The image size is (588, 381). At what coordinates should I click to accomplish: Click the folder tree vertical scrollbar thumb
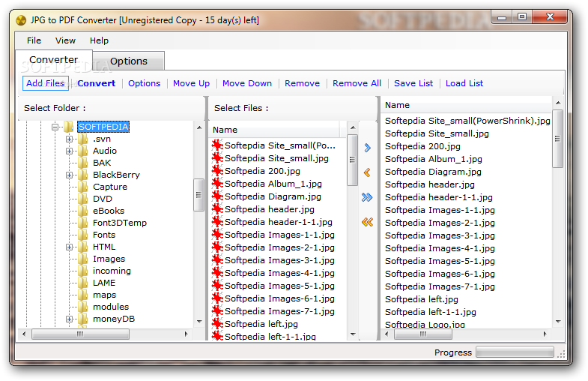[x=198, y=195]
